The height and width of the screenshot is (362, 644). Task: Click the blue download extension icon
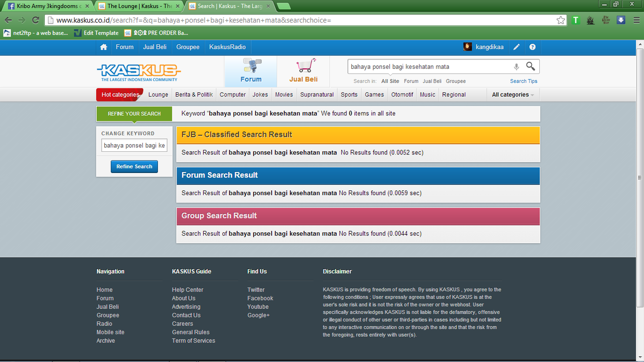click(621, 20)
